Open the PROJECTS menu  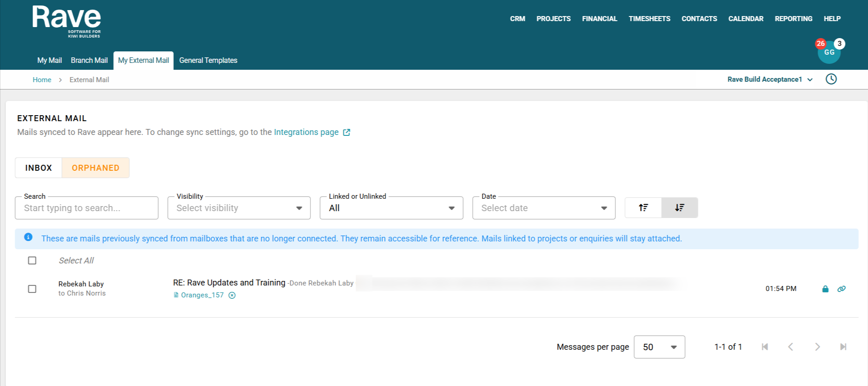pos(553,19)
